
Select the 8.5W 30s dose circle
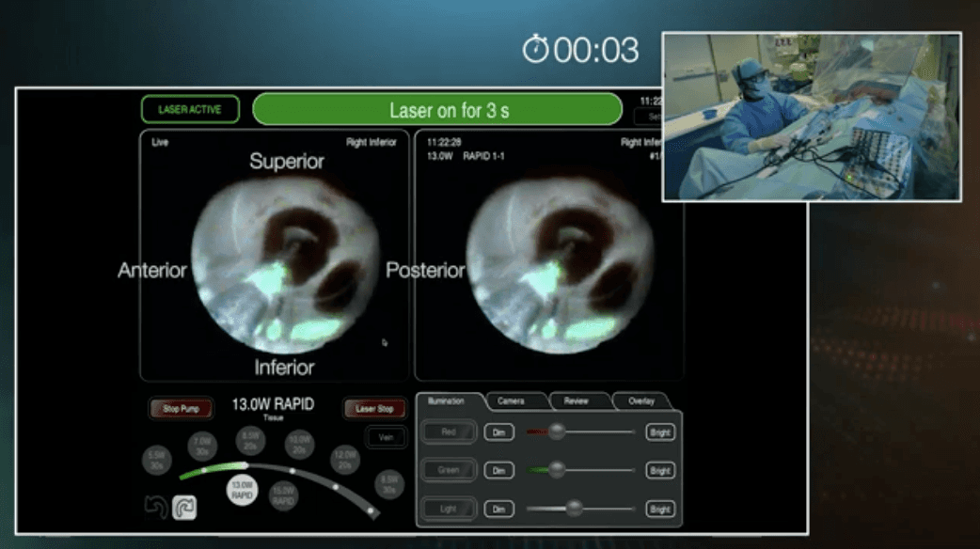pyautogui.click(x=389, y=484)
